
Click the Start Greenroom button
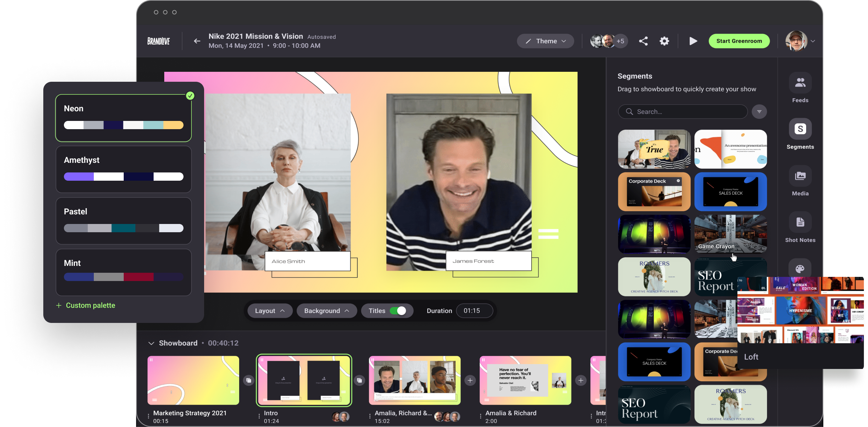pos(739,41)
